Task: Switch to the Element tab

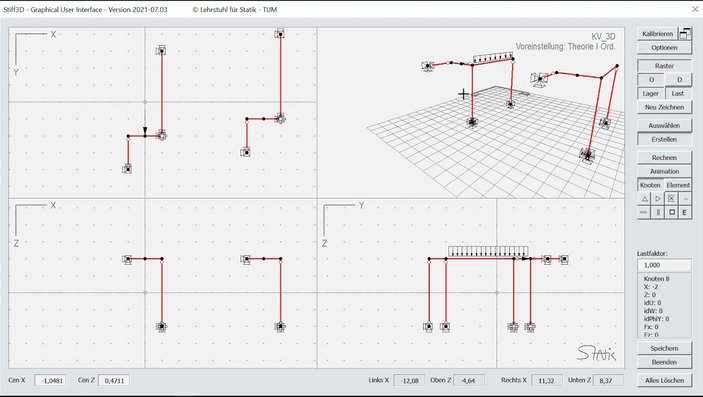Action: (678, 185)
